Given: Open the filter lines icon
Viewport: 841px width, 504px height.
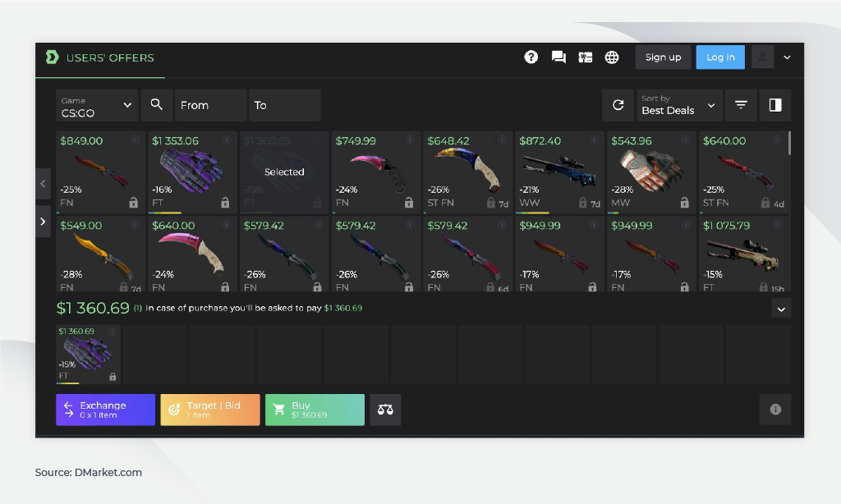Looking at the screenshot, I should [x=741, y=105].
